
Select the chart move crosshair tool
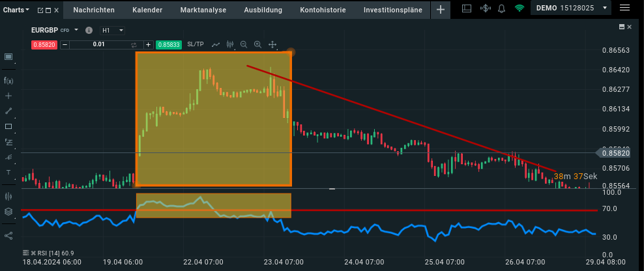pyautogui.click(x=272, y=44)
